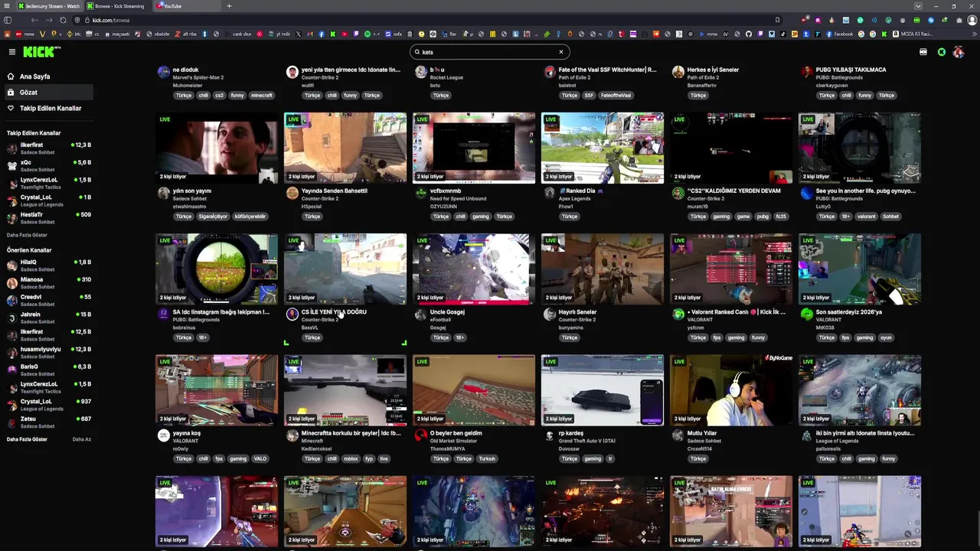
Task: Open Uncle Gosgej stream thumbnail
Action: click(x=474, y=269)
